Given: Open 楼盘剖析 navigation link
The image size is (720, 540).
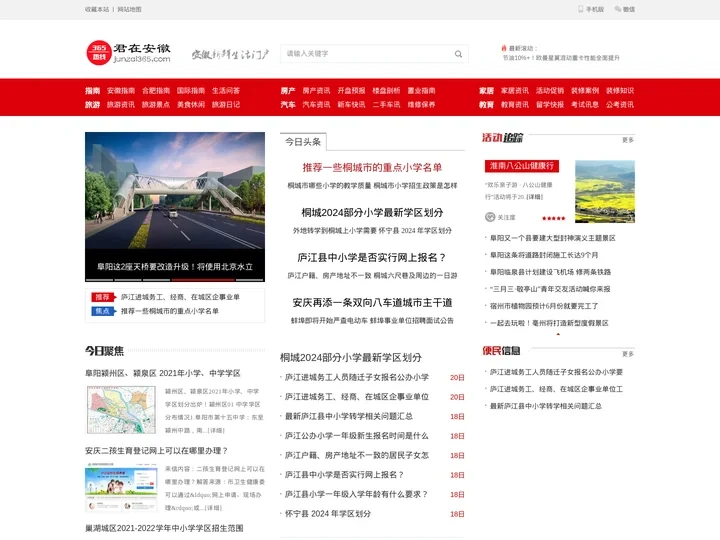Looking at the screenshot, I should point(386,91).
